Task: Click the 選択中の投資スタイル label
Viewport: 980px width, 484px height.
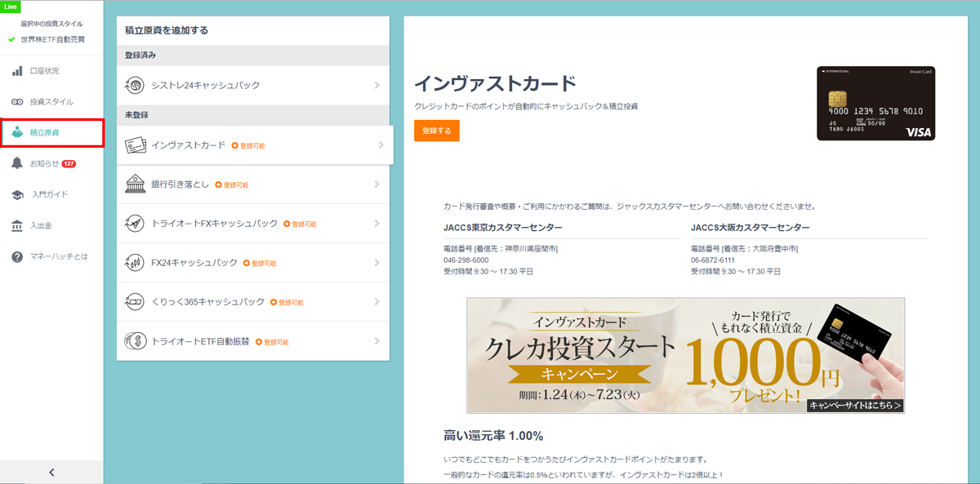Action: click(x=51, y=24)
